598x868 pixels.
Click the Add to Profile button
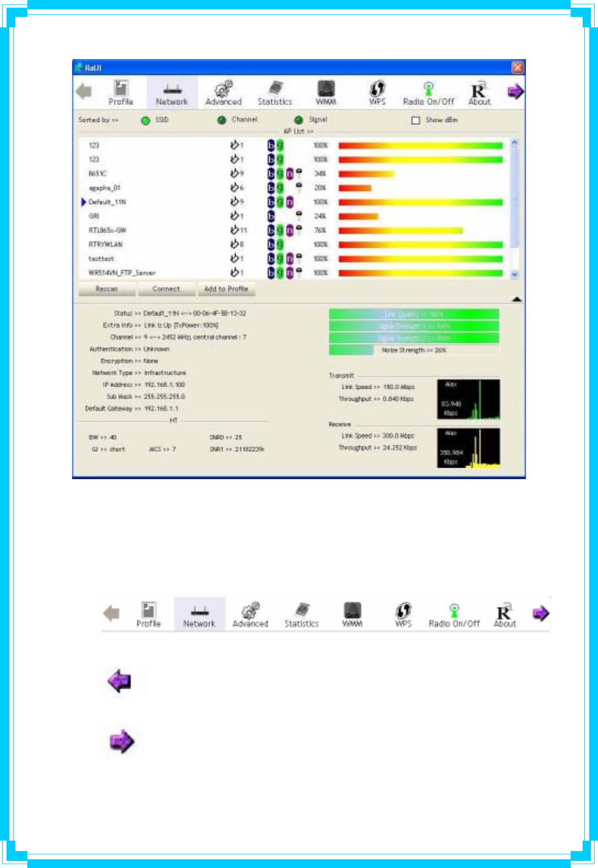[x=226, y=289]
